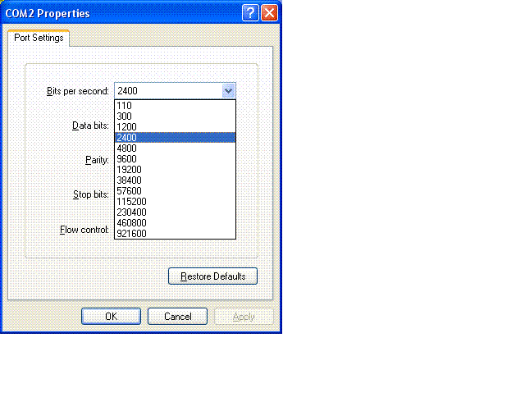Select highlighted 2400 baud option
The width and height of the screenshot is (525, 420).
coord(127,138)
